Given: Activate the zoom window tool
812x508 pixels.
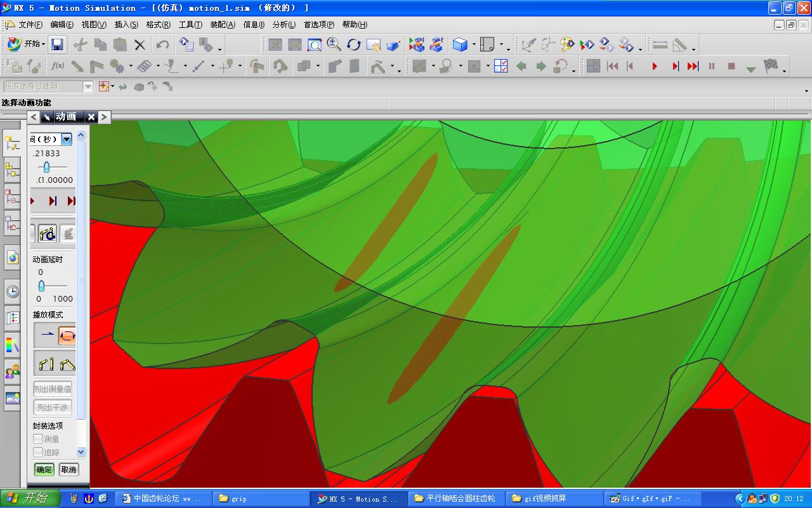Looking at the screenshot, I should tap(315, 44).
